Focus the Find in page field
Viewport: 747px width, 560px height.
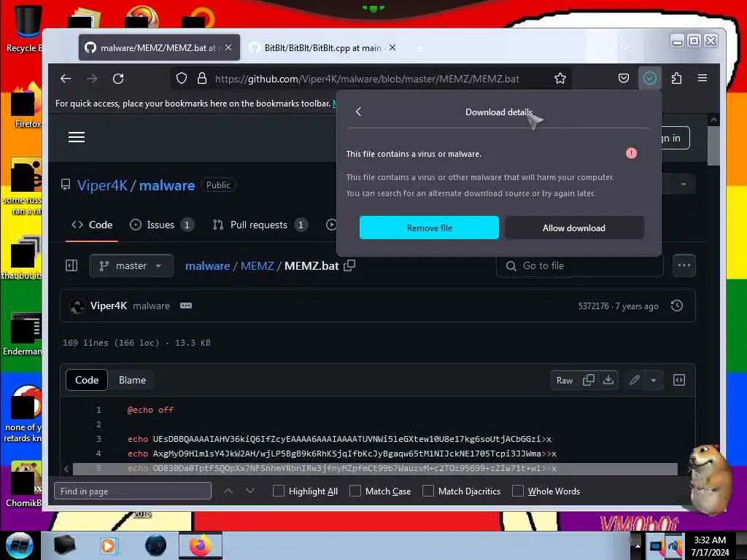[x=133, y=491]
